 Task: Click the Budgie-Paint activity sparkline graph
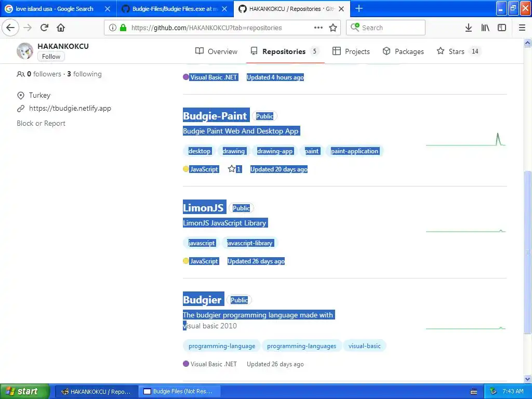pyautogui.click(x=465, y=139)
